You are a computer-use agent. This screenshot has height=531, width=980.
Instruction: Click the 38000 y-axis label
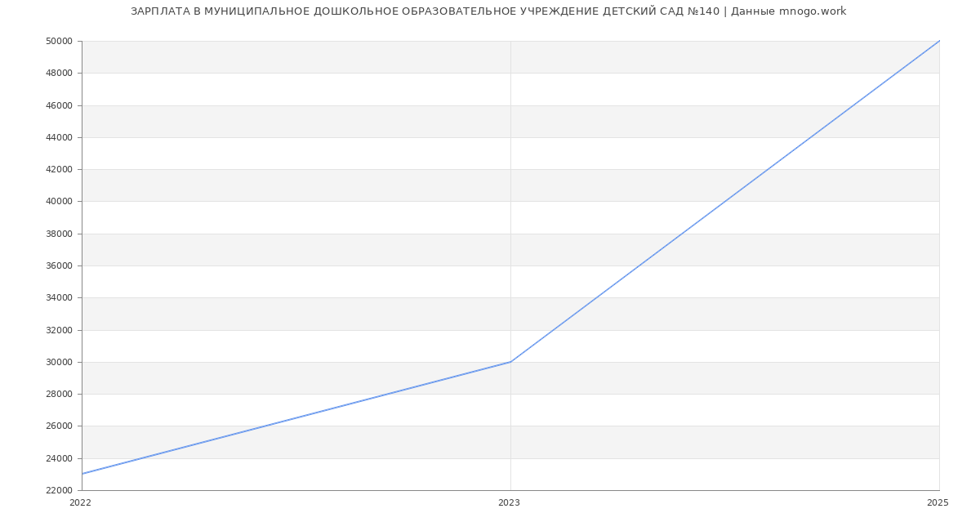click(60, 234)
